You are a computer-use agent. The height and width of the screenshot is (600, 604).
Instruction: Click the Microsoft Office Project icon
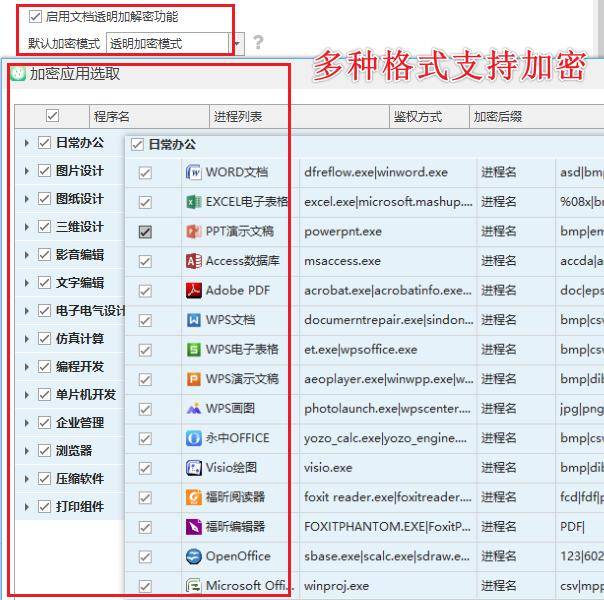pyautogui.click(x=193, y=586)
